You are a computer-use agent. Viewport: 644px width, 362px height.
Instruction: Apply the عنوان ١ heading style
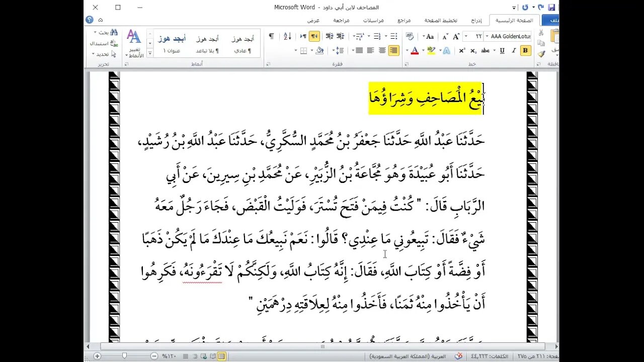pyautogui.click(x=172, y=43)
